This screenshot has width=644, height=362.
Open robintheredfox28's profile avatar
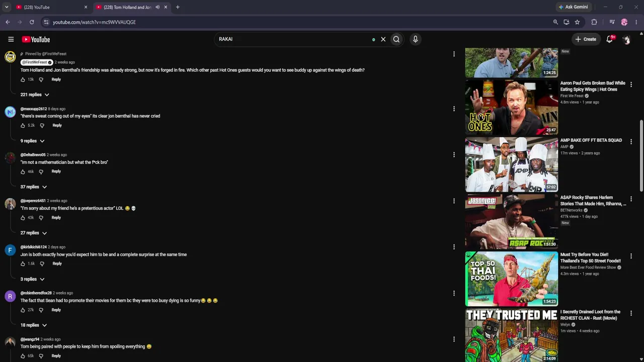click(10, 296)
